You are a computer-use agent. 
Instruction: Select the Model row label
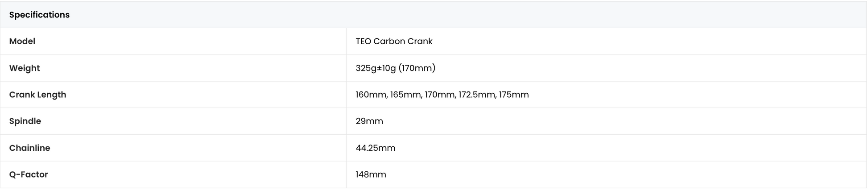point(22,41)
